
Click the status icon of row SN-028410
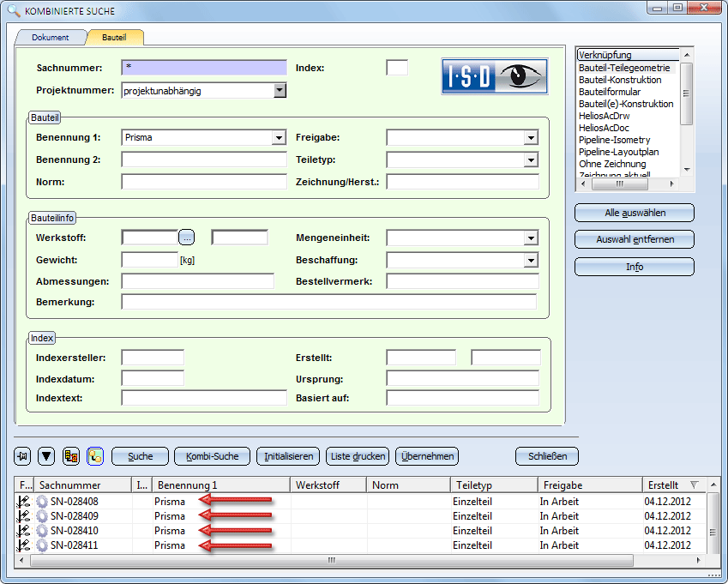23,531
